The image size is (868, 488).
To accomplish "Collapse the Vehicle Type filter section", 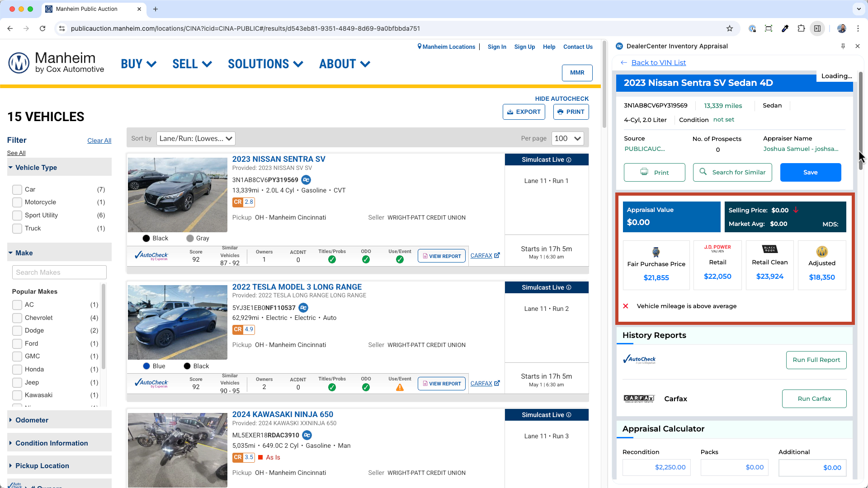I will coord(59,168).
